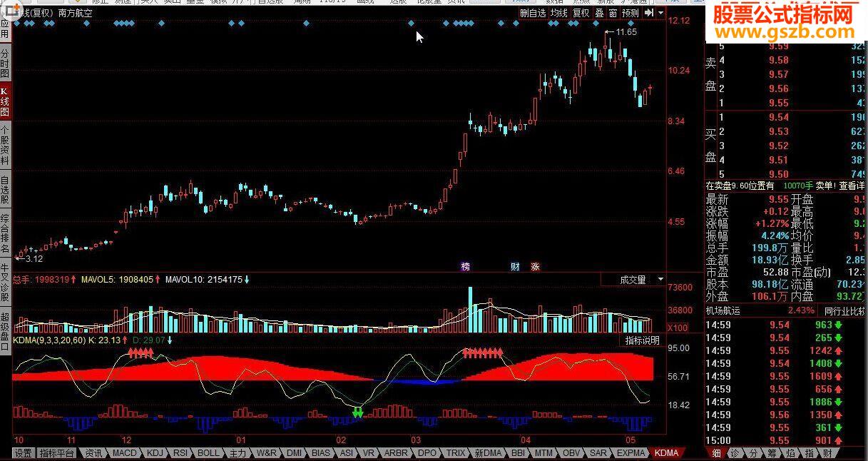Switch to the KDJ indicator tab
This screenshot has width=868, height=461.
click(155, 453)
